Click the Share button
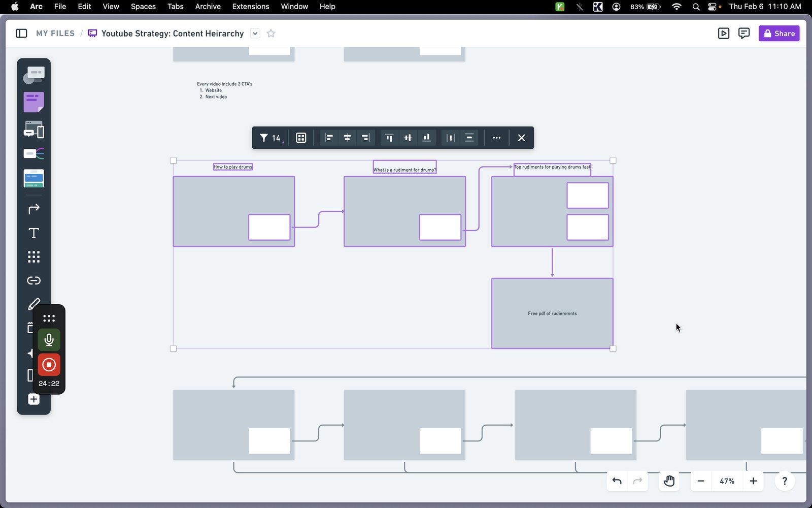The image size is (812, 508). click(x=779, y=34)
